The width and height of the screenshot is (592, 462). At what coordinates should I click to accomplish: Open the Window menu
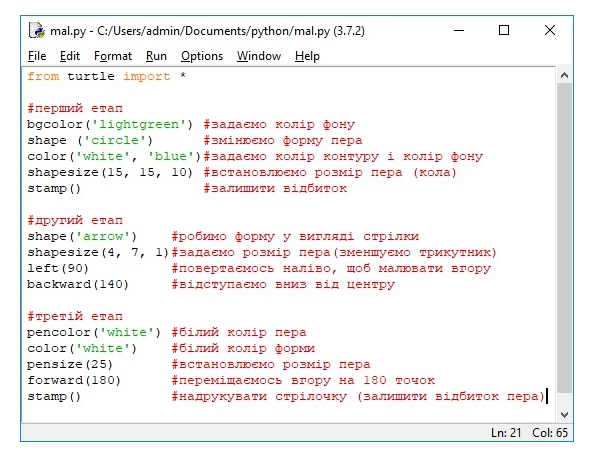click(x=259, y=56)
